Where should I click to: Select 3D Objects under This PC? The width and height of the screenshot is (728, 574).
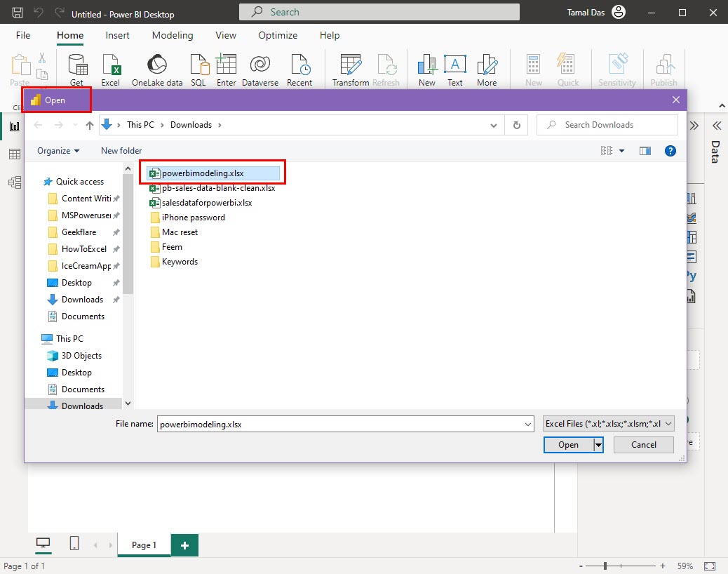coord(75,356)
